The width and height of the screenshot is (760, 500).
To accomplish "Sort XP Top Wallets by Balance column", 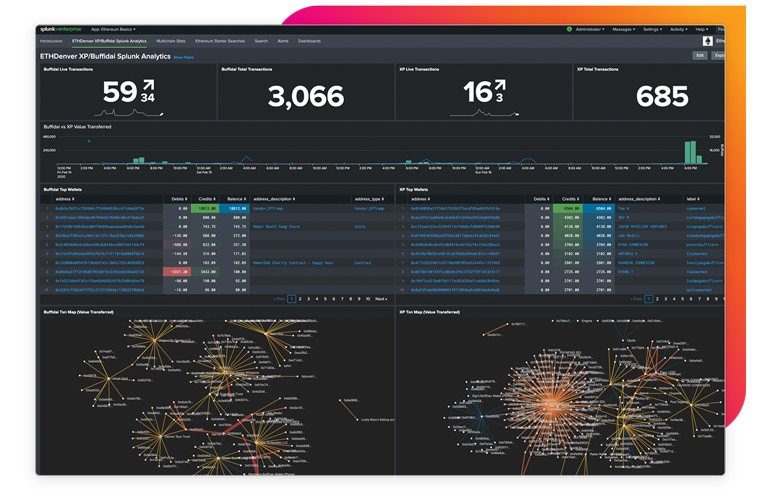I will pyautogui.click(x=602, y=199).
